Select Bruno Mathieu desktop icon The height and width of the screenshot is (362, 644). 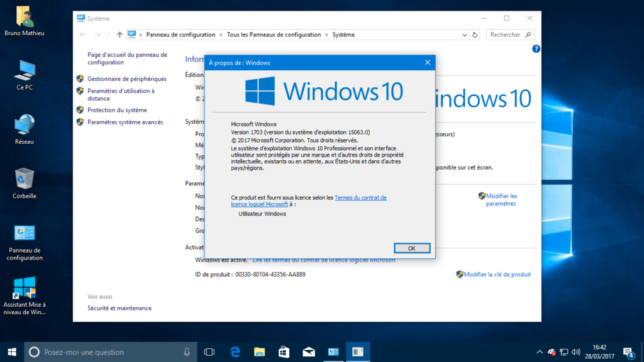tap(25, 21)
